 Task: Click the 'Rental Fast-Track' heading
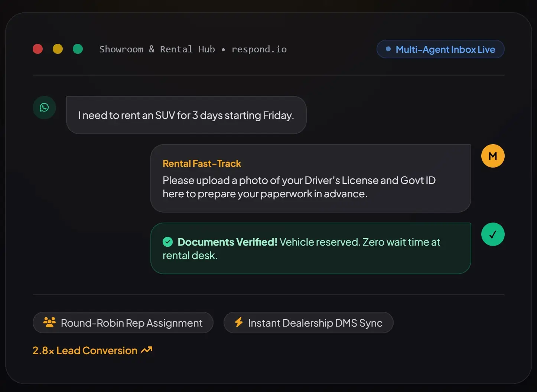(202, 163)
